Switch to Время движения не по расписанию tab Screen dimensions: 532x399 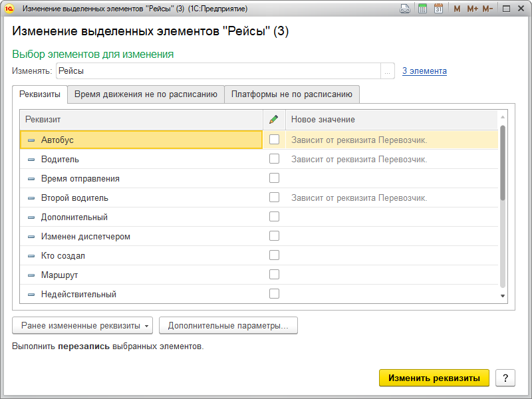tap(146, 94)
